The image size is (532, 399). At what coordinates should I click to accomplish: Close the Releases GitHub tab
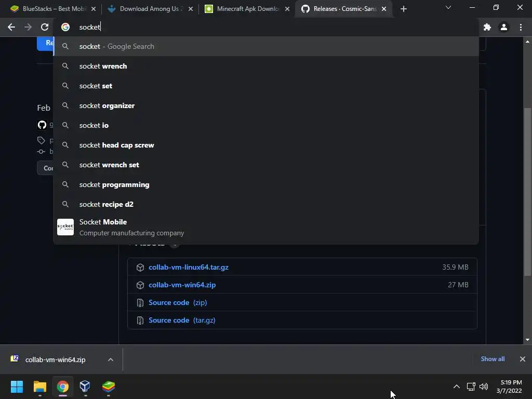click(384, 9)
